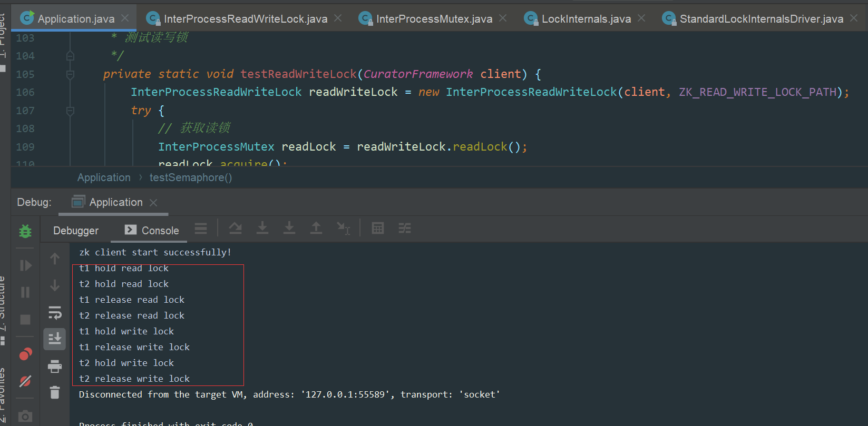Click the Pause Program icon
Viewport: 868px width, 426px height.
tap(25, 292)
